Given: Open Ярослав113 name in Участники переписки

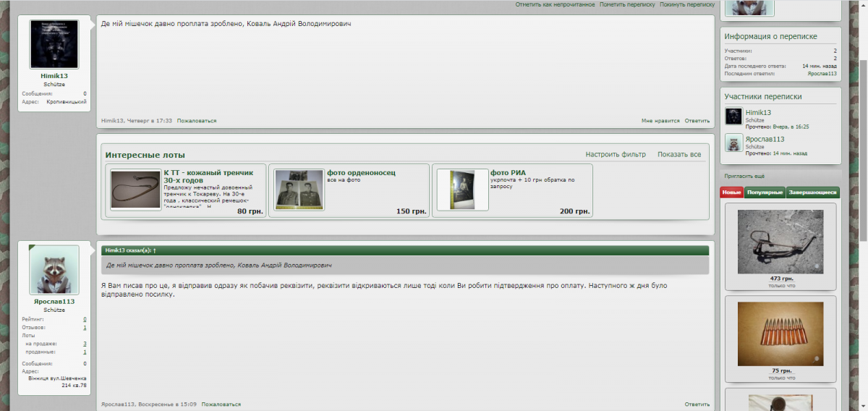Looking at the screenshot, I should [x=765, y=139].
